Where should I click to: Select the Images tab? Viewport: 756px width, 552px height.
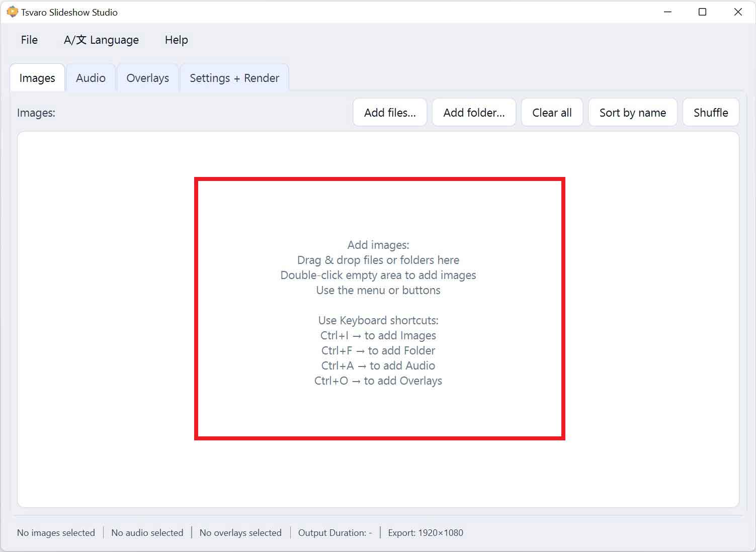pyautogui.click(x=37, y=78)
